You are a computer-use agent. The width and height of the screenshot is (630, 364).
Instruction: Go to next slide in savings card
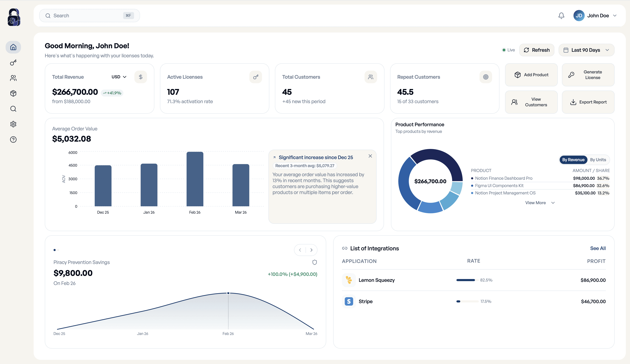tap(311, 250)
